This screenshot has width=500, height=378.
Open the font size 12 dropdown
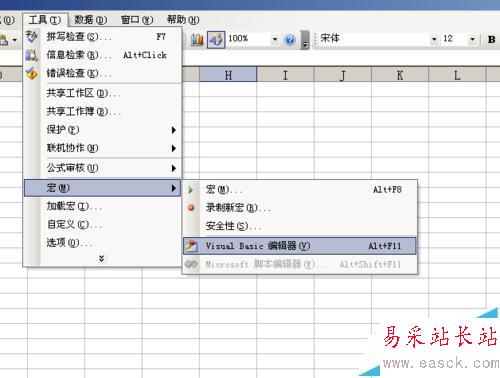472,39
